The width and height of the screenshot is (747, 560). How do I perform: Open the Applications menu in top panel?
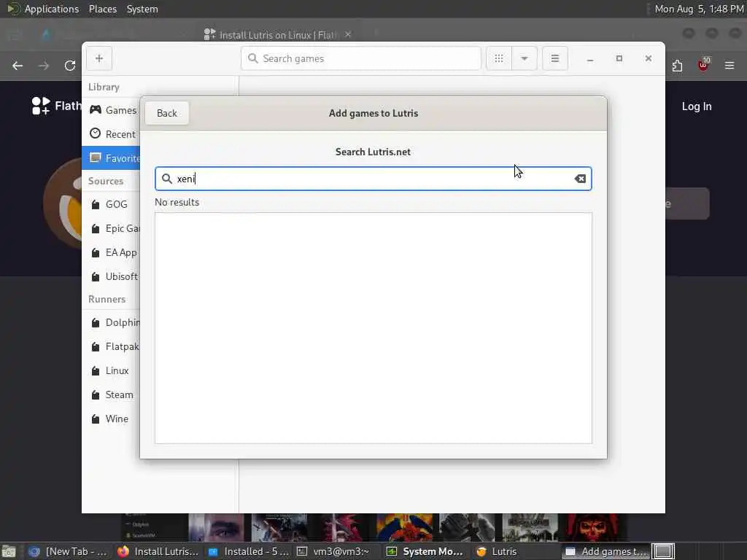52,9
